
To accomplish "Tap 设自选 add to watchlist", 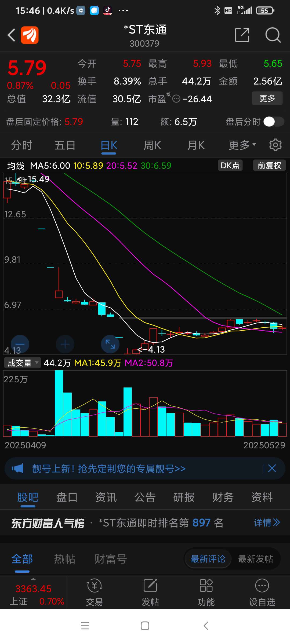I will 262,592.
